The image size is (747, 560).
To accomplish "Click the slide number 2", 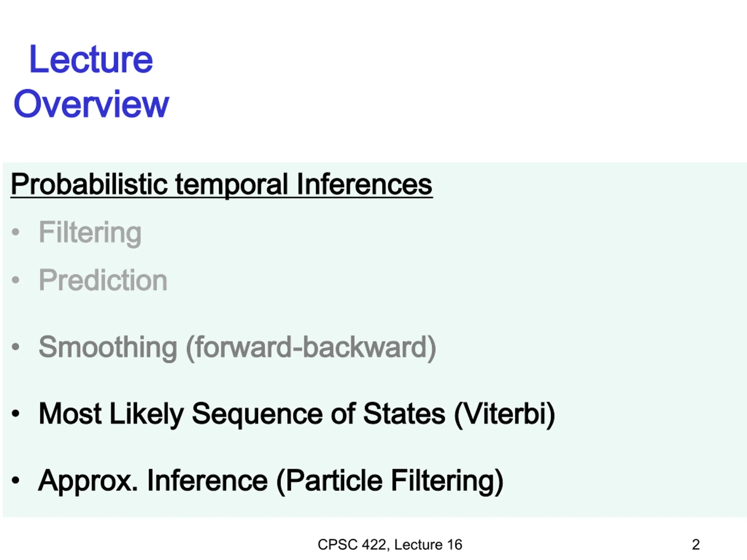I will pos(696,545).
